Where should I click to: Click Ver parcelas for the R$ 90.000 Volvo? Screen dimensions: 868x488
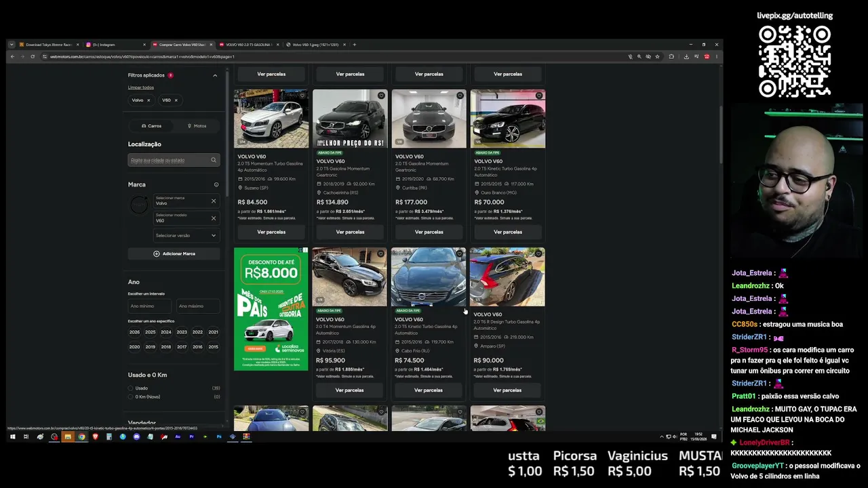click(x=507, y=390)
